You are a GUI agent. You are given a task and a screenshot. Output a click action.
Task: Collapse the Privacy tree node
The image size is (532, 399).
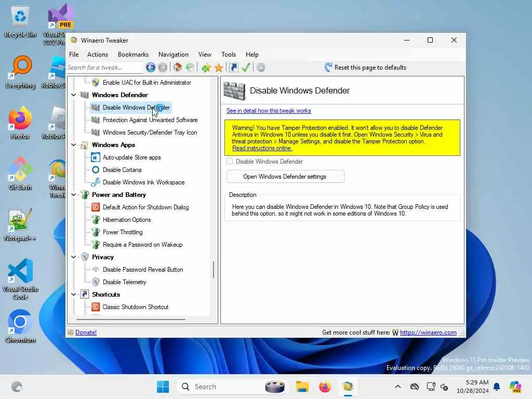[73, 257]
